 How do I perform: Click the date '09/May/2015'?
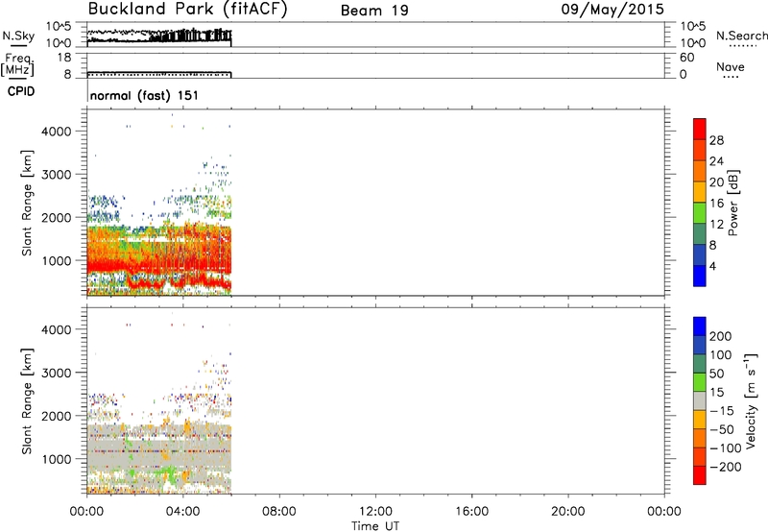[x=612, y=10]
